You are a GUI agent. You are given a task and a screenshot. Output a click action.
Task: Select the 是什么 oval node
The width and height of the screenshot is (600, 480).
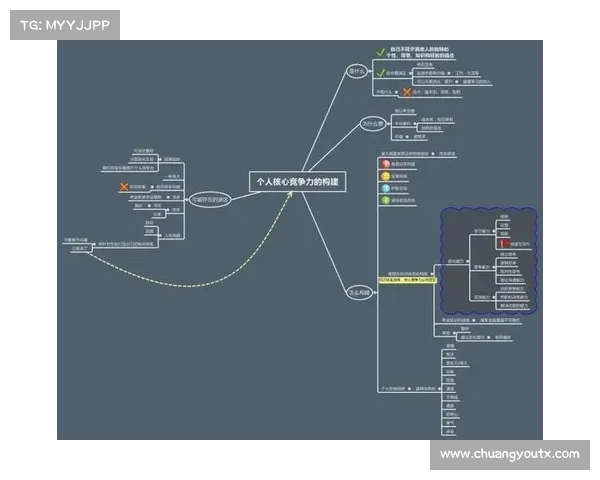357,72
